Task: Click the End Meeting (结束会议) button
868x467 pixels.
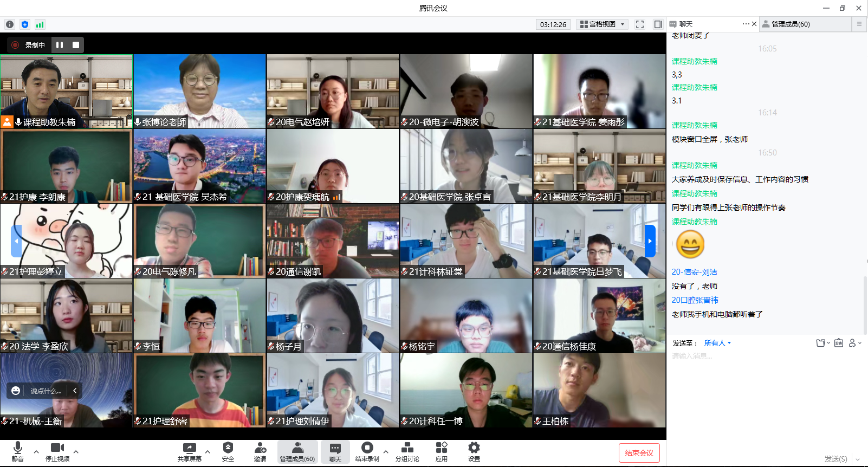Action: (x=639, y=453)
